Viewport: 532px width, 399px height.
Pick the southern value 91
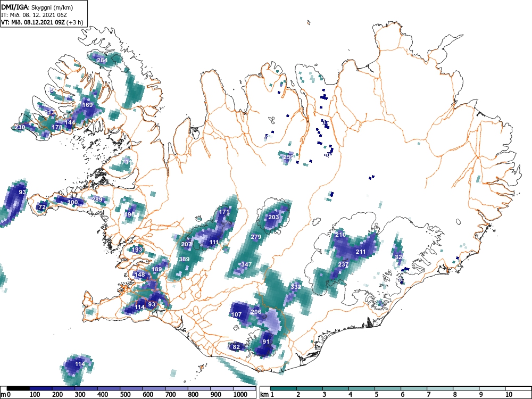tap(266, 342)
